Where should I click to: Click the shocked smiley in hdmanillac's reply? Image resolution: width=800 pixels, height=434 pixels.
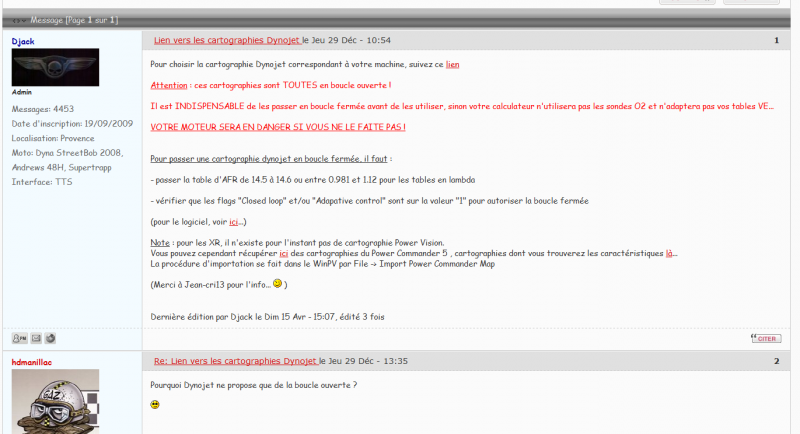155,404
